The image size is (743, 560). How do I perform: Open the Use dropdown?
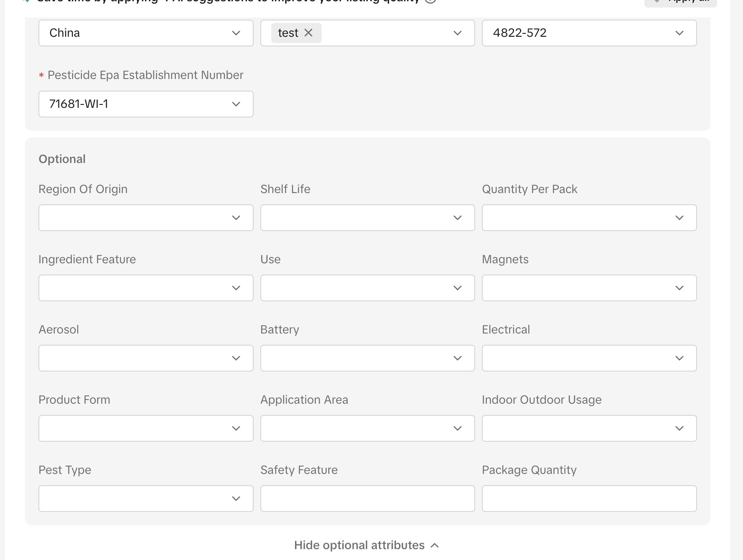(367, 288)
